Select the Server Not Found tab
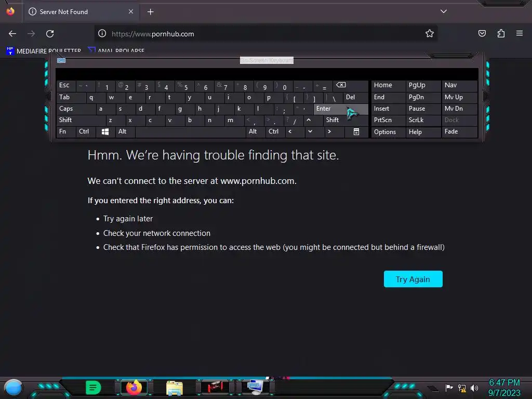Image resolution: width=532 pixels, height=399 pixels. coord(81,12)
